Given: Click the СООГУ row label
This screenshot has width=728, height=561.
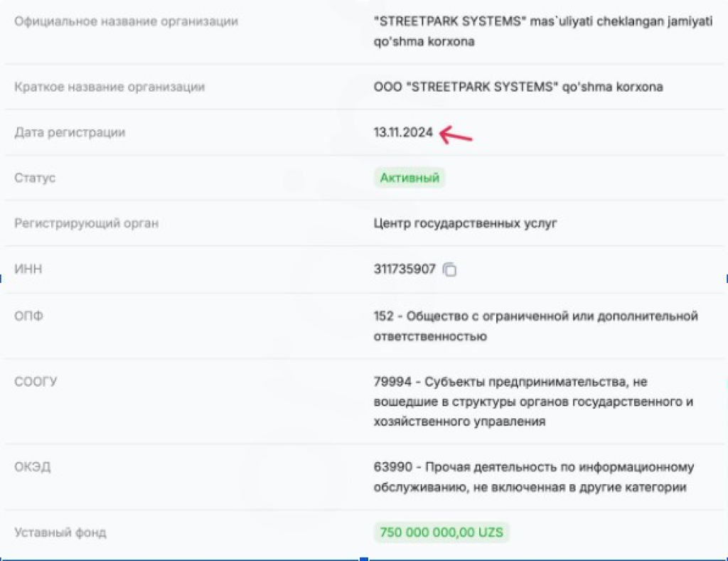Looking at the screenshot, I should tap(36, 382).
